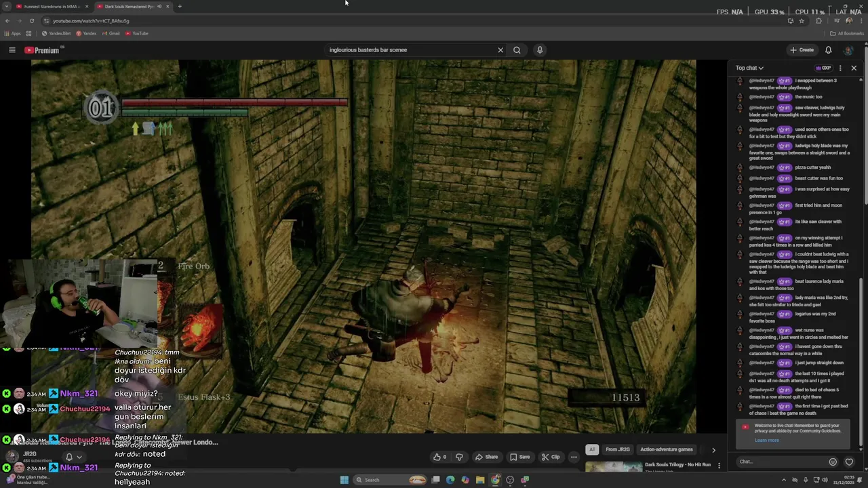Open the Gmail bookmark

coord(111,33)
